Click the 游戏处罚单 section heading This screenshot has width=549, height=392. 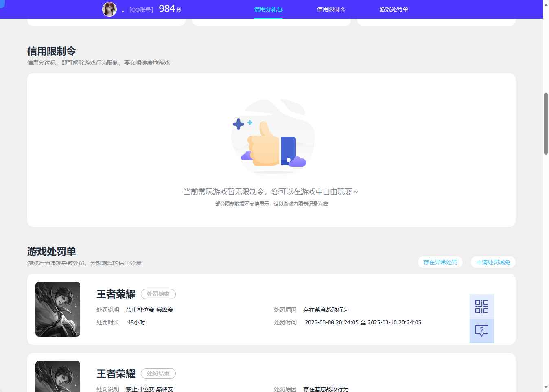tap(52, 252)
